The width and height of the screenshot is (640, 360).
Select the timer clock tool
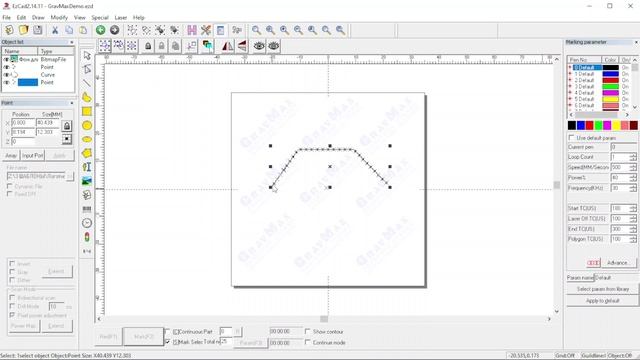click(87, 223)
